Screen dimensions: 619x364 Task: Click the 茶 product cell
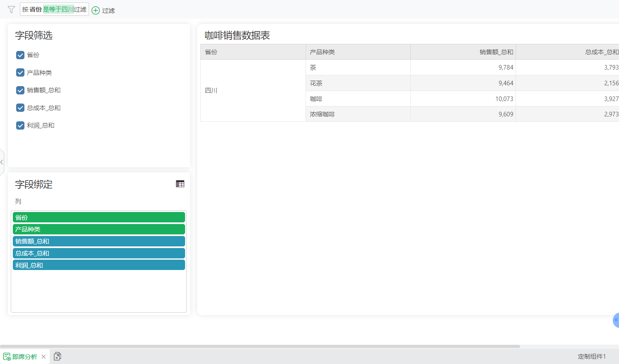358,67
